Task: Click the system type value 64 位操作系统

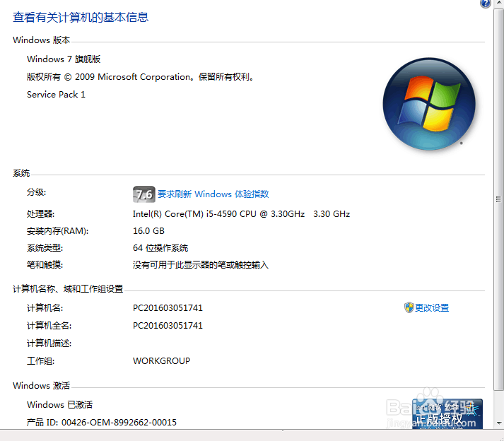Action: 160,248
